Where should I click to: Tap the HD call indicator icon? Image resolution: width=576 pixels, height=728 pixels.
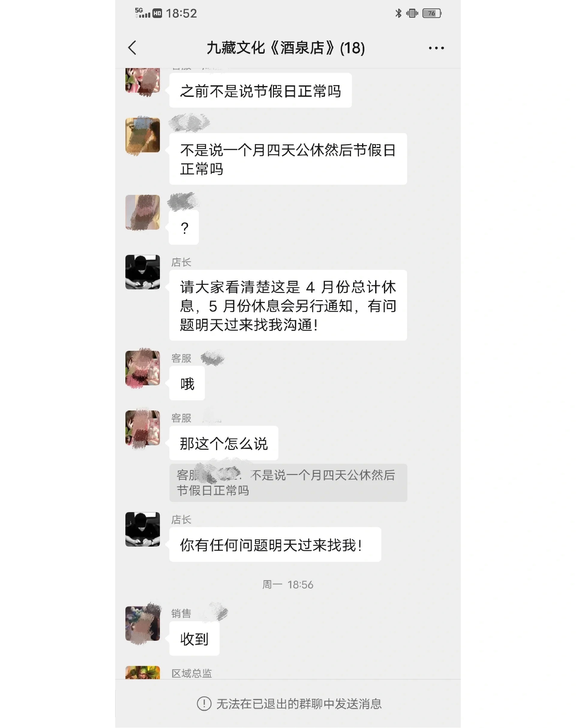point(157,13)
